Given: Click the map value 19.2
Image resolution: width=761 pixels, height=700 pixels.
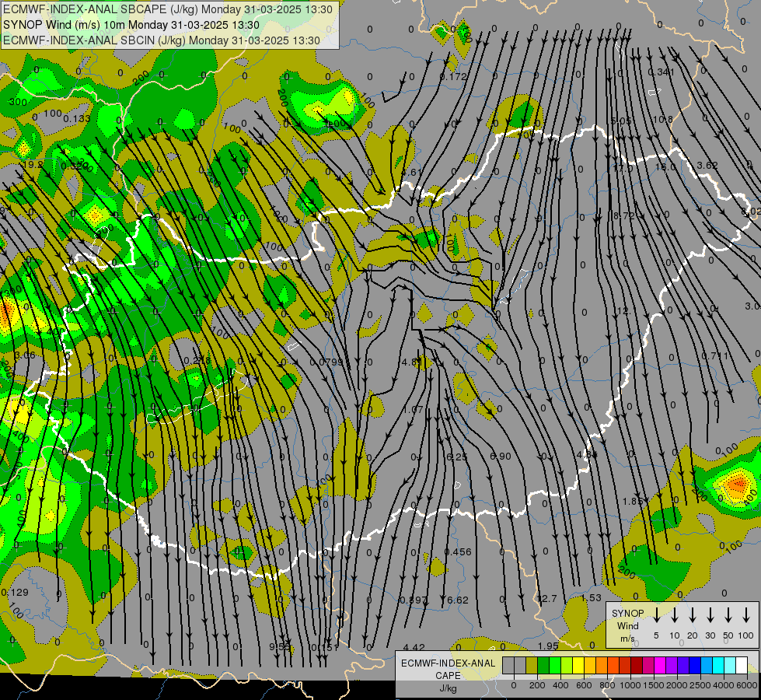Looking at the screenshot, I should 33,165.
